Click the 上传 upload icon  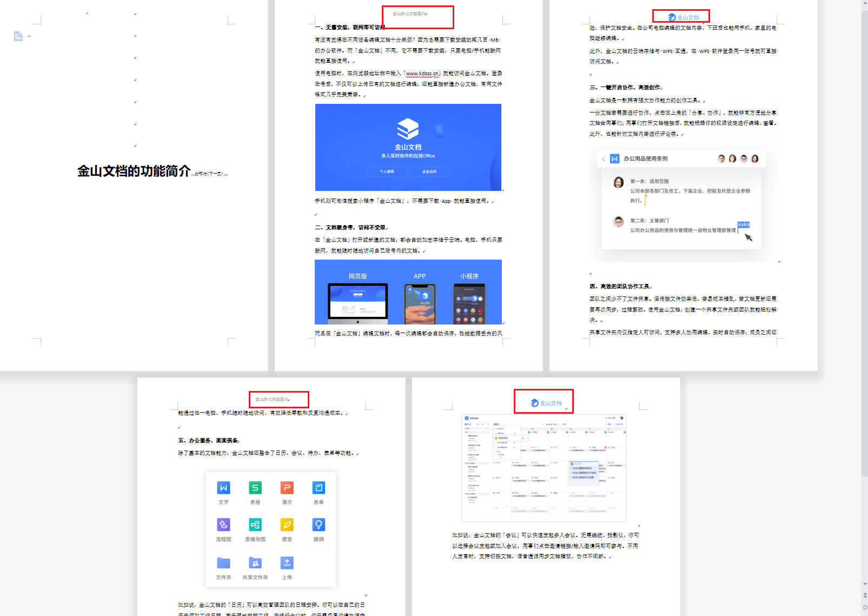pos(287,563)
